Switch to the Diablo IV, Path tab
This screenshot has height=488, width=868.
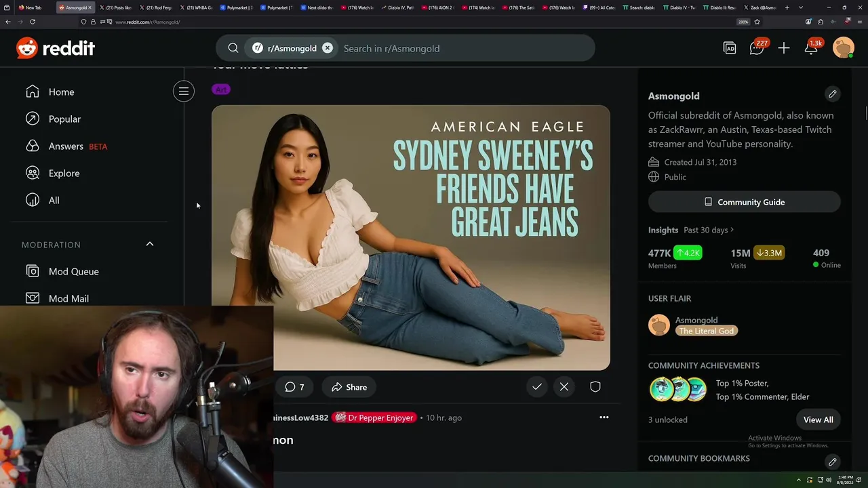pyautogui.click(x=397, y=7)
